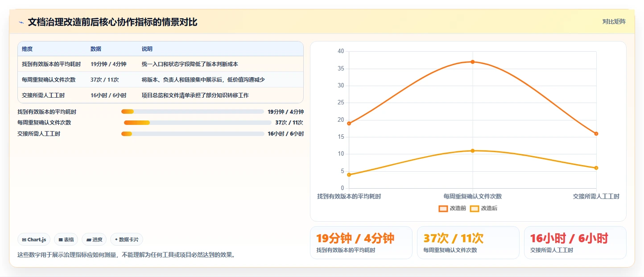Click the 找到有效版本的平均耗时 progress bar
The width and height of the screenshot is (644, 277).
(x=193, y=112)
